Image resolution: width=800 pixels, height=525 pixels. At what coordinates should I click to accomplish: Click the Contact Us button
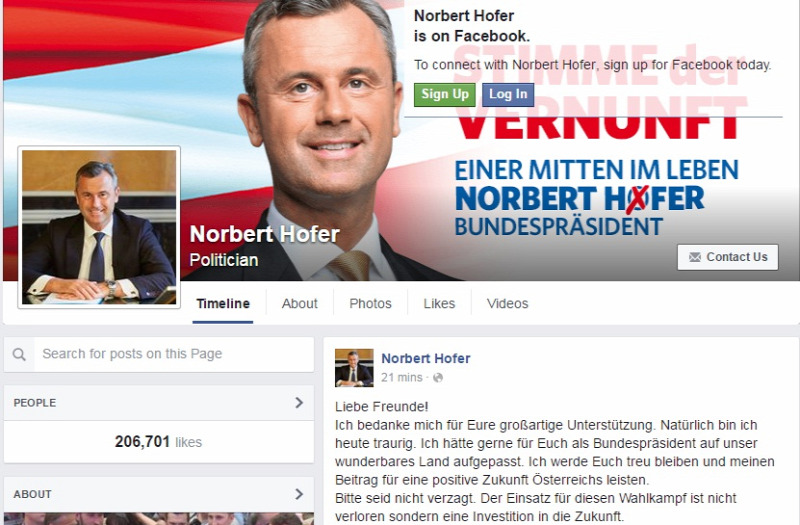tap(728, 257)
